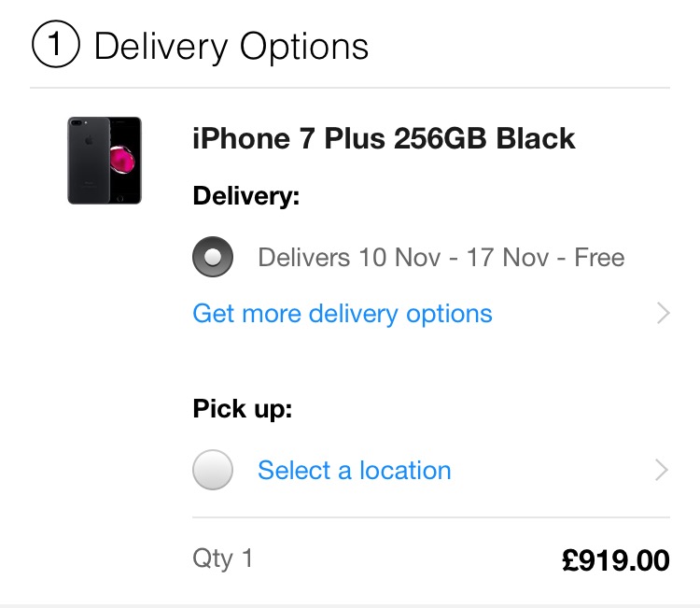
Task: Click the Free delivery cost label
Action: pyautogui.click(x=599, y=258)
